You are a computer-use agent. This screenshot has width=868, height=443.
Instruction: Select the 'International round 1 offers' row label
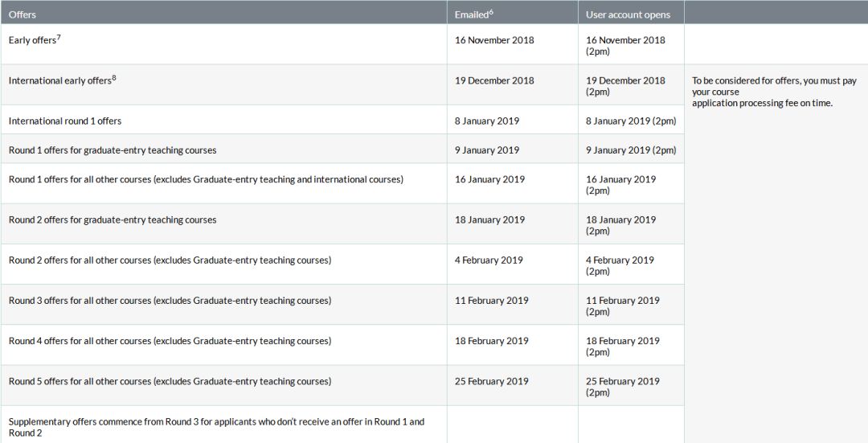tap(65, 121)
